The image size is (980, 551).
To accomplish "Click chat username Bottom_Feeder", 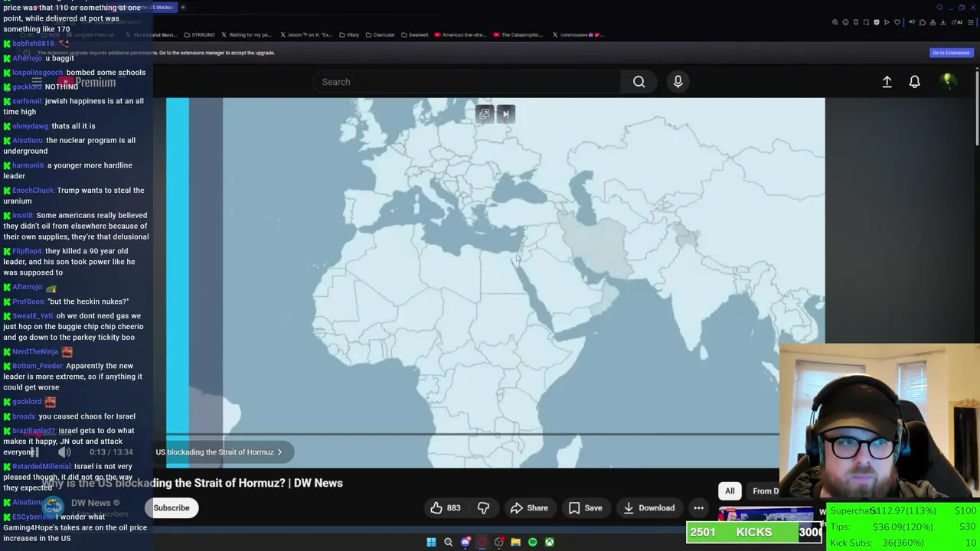I will point(38,366).
